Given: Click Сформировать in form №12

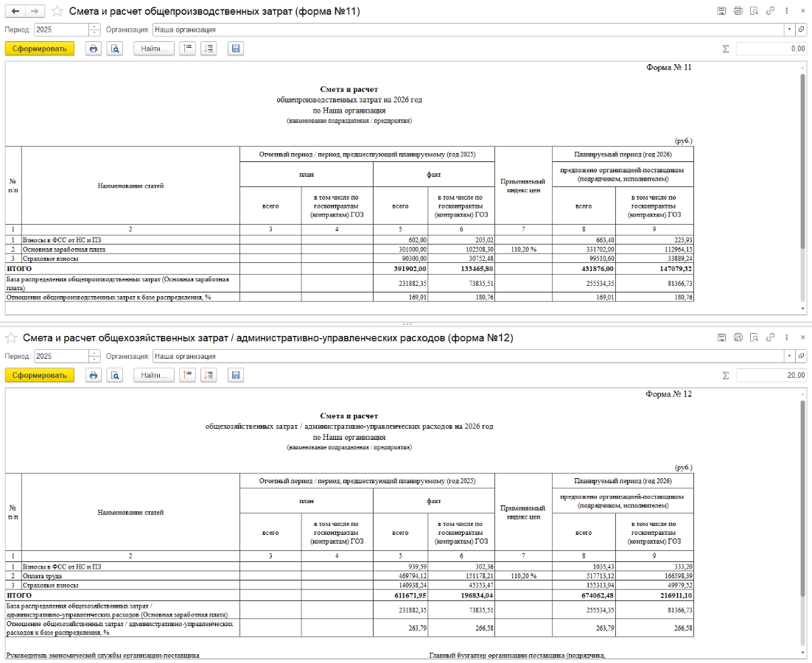Looking at the screenshot, I should tap(39, 375).
